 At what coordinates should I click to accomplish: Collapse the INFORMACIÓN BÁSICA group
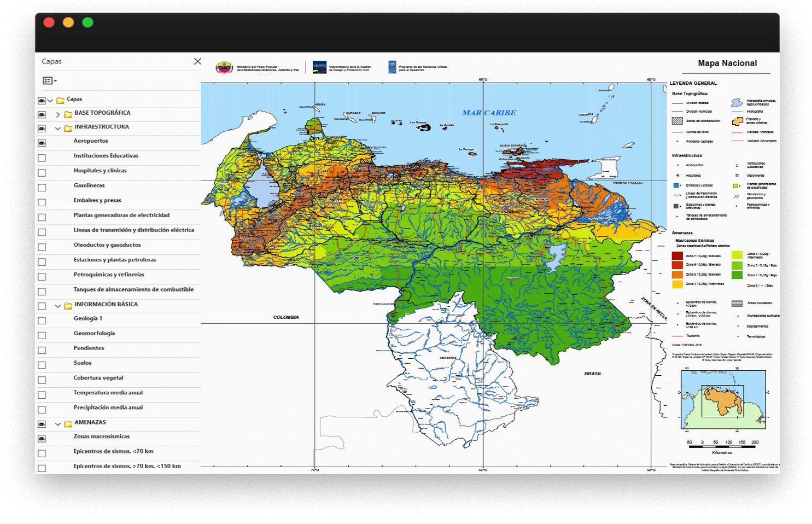(x=58, y=306)
